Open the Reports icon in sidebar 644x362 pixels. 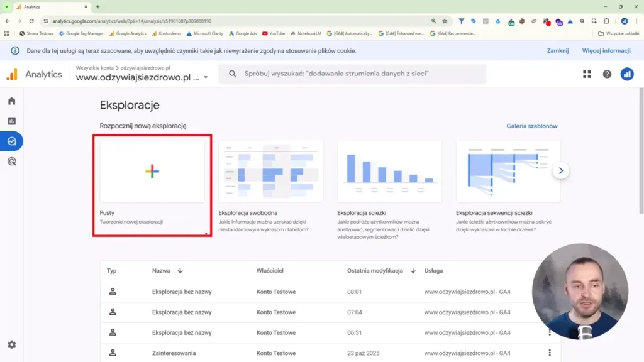pyautogui.click(x=11, y=121)
